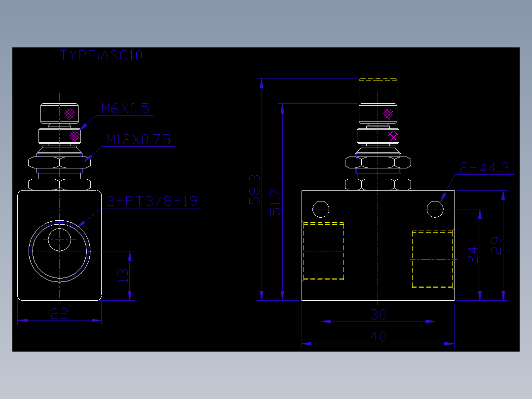Screen dimensions: 532x399
Task: Click the M12X0.75 thread annotation
Action: pyautogui.click(x=138, y=140)
